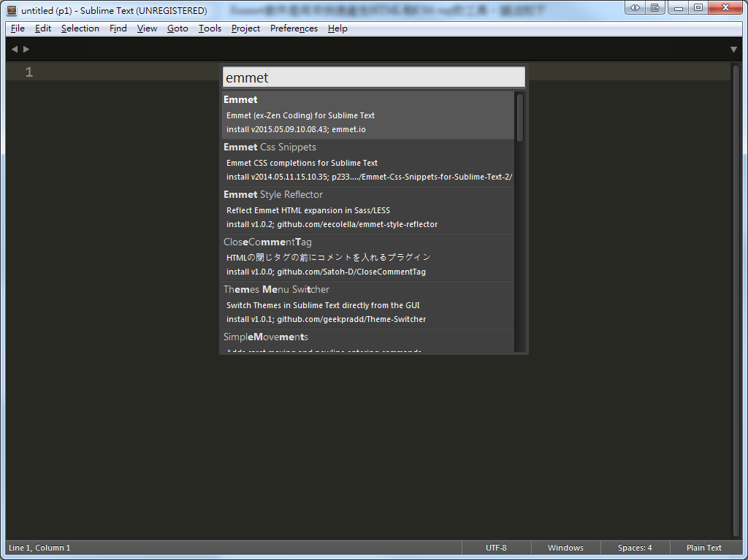The image size is (748, 560).
Task: Maximize the Sublime Text window
Action: (698, 7)
